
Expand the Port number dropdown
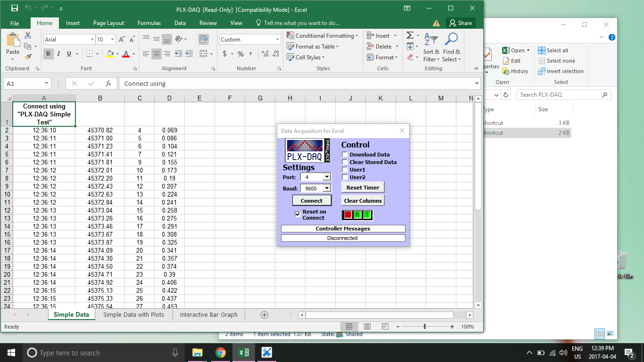point(327,177)
